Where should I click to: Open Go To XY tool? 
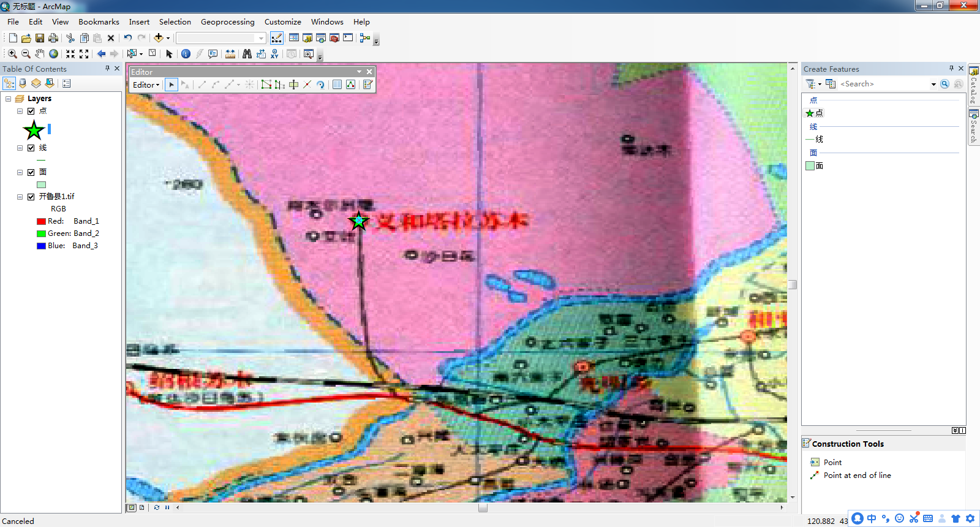pyautogui.click(x=275, y=54)
